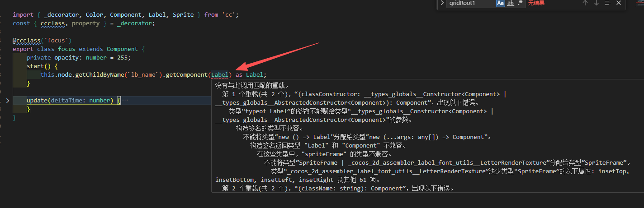Viewport: 644px width, 208px height.
Task: Enable regular expression search
Action: point(520,3)
